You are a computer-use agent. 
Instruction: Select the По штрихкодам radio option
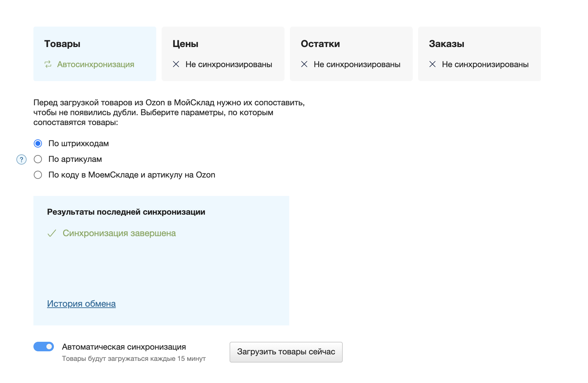point(38,143)
